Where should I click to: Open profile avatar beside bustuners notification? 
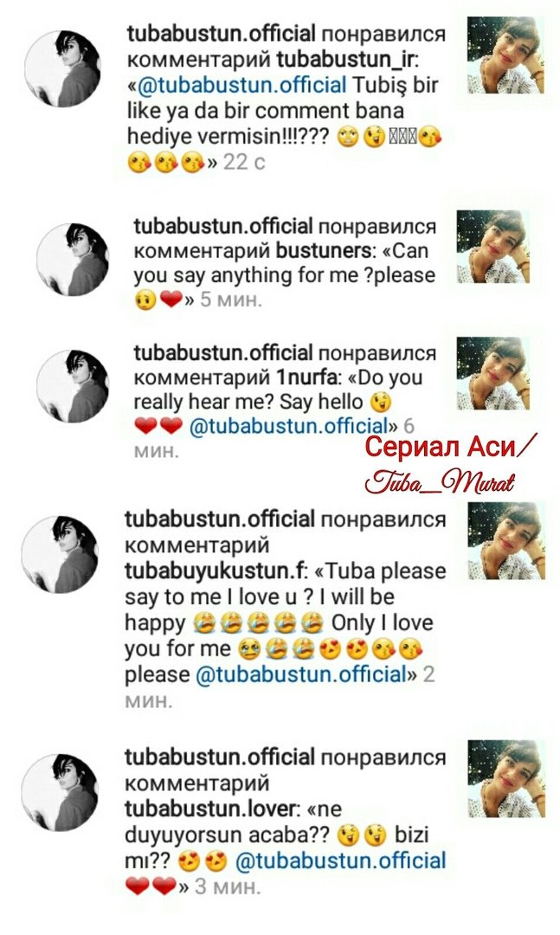tap(73, 260)
